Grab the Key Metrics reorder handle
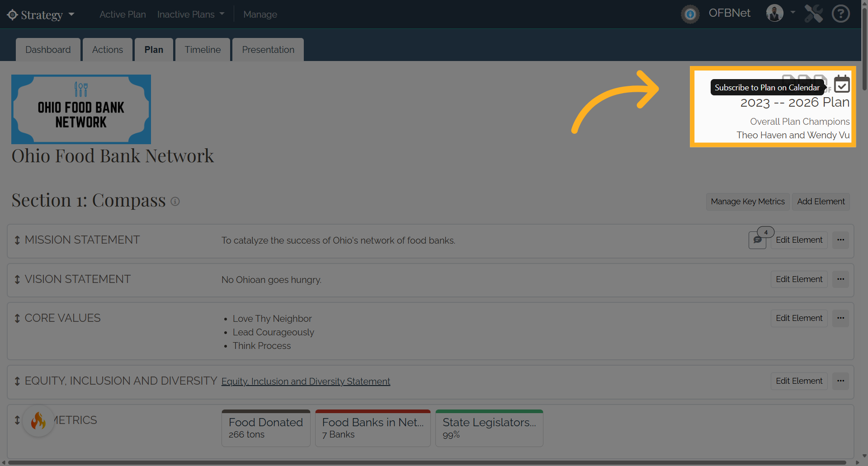This screenshot has width=868, height=466. (17, 420)
